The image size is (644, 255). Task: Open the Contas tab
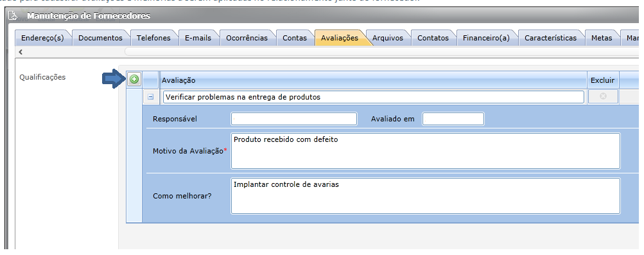(x=295, y=38)
